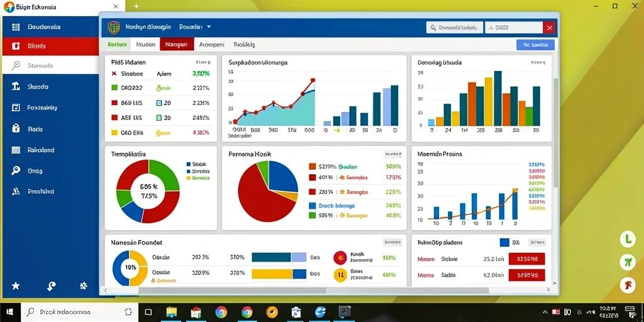Switch to the red Naagan tab
Viewport: 644px width, 322px height.
177,45
